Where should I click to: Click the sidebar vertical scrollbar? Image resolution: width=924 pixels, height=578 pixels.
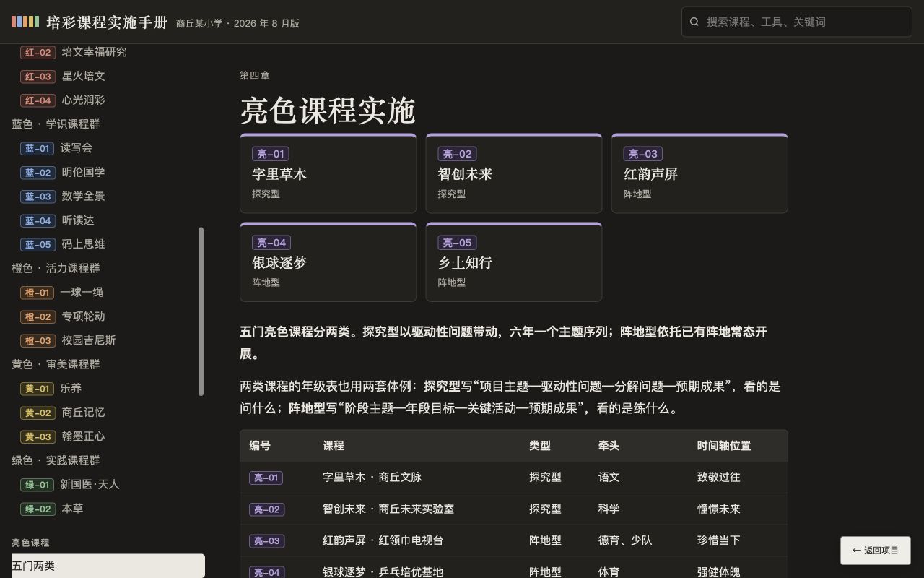[x=201, y=311]
